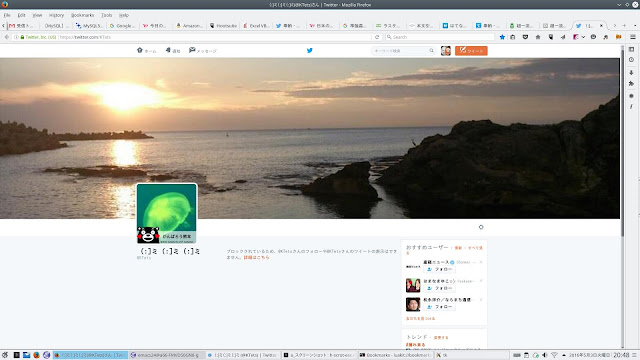This screenshot has width=640, height=360.
Task: Click the Pocket toolbar icon
Action: 525,37
